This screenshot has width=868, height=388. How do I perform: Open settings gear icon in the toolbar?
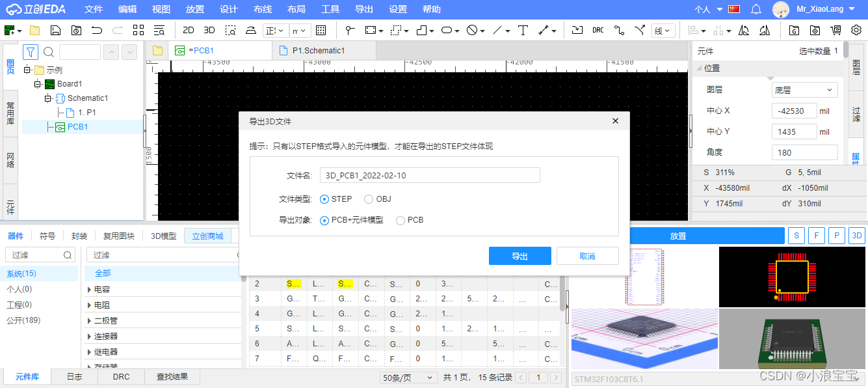click(x=856, y=30)
